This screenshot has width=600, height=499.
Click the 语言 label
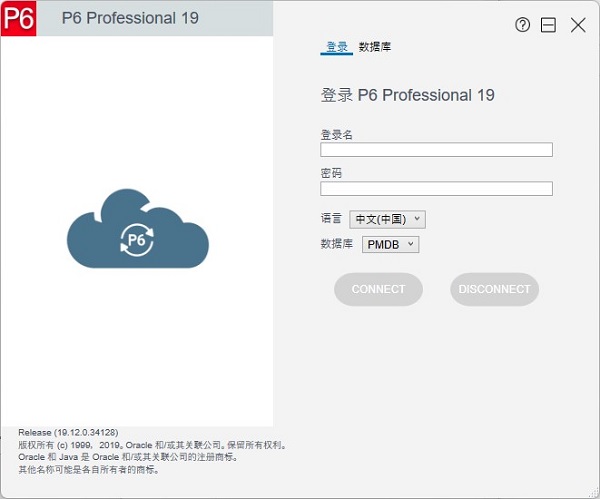(x=331, y=219)
